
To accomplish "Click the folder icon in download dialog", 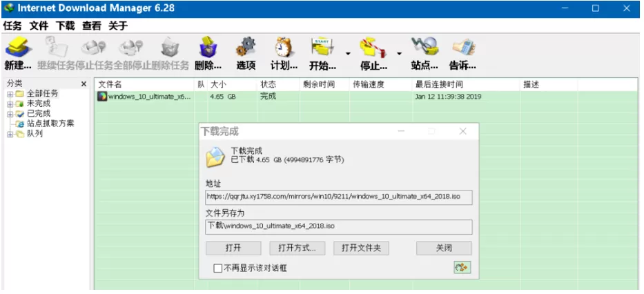I will (215, 157).
